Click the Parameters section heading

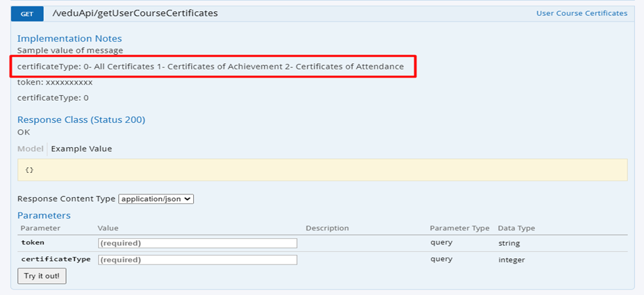[x=44, y=215]
